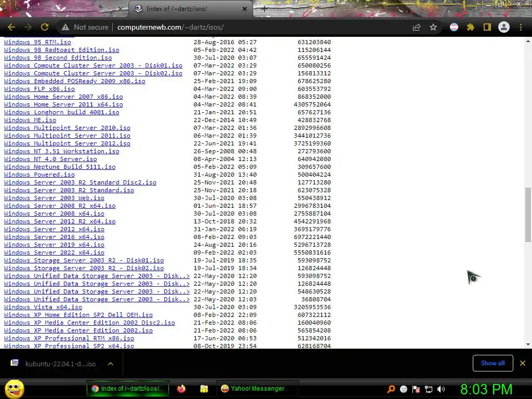Open Windows XP Media Center Edition 2002 Disc2.iso
This screenshot has width=532, height=399.
89,323
